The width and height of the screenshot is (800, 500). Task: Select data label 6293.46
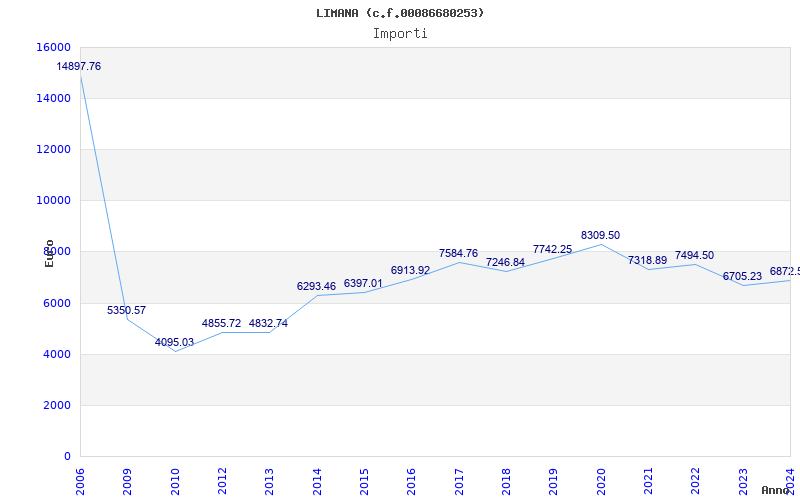point(316,286)
